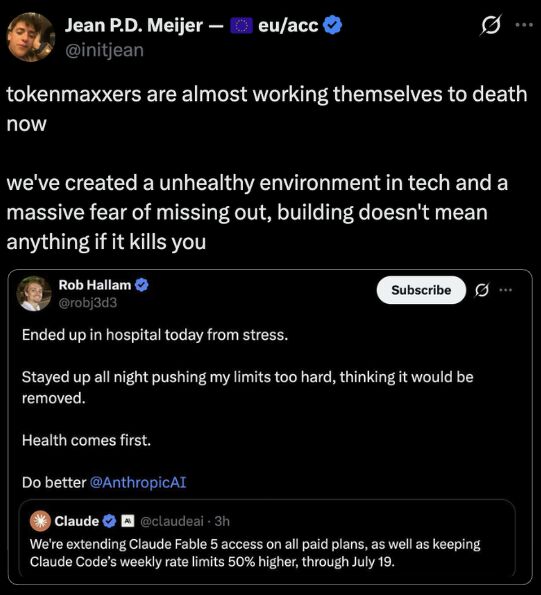
Task: Open more options on Rob Hallam's quoted post
Action: click(506, 290)
